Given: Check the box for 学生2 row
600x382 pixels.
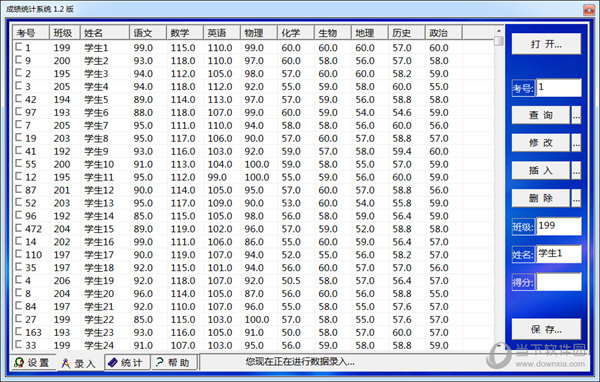Looking at the screenshot, I should click(18, 60).
